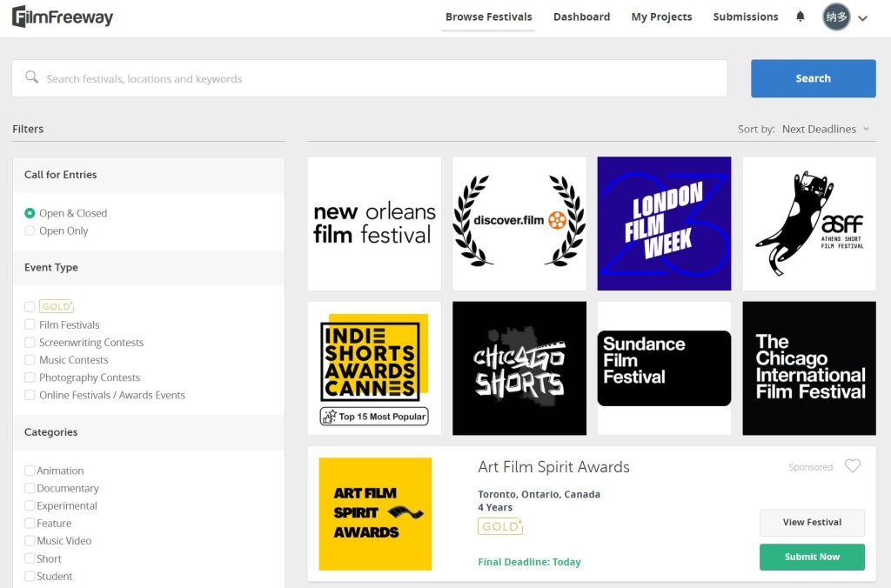Open London Film Week tile
The image size is (891, 588).
coord(664,224)
